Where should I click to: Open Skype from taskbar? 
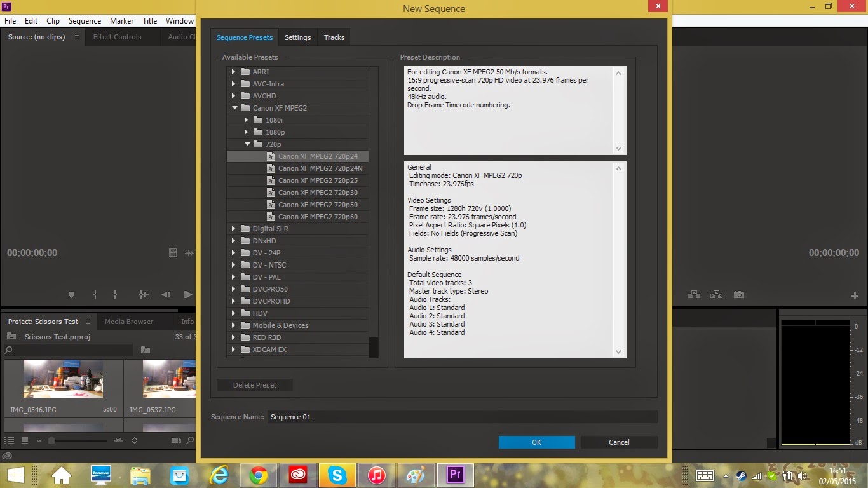tap(337, 475)
